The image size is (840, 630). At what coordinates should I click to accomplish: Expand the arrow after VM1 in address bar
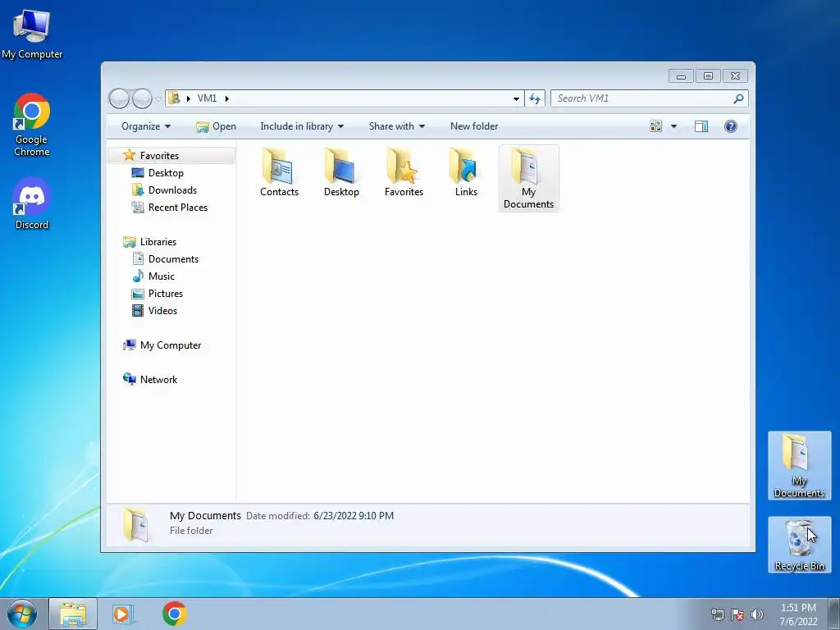[x=227, y=98]
